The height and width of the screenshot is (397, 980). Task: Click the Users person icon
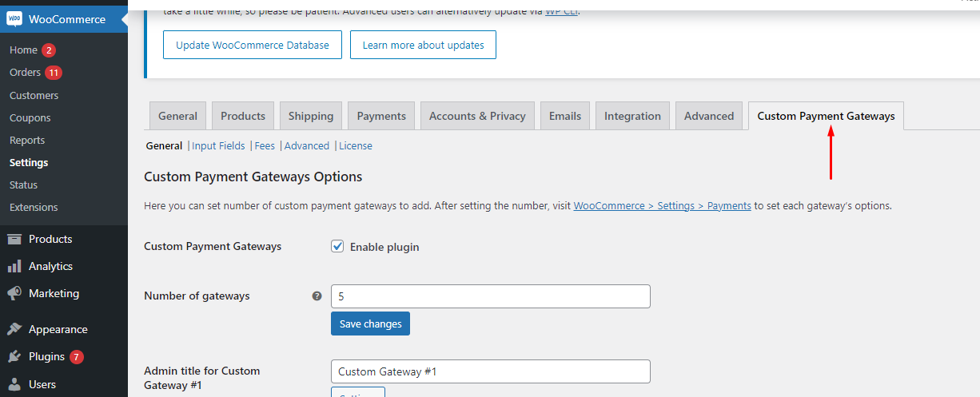coord(14,384)
